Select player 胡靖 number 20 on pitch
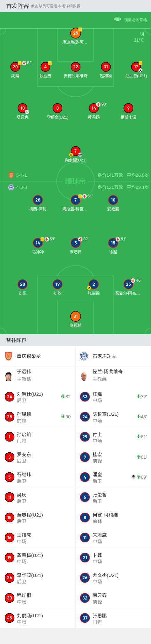 [15, 67]
